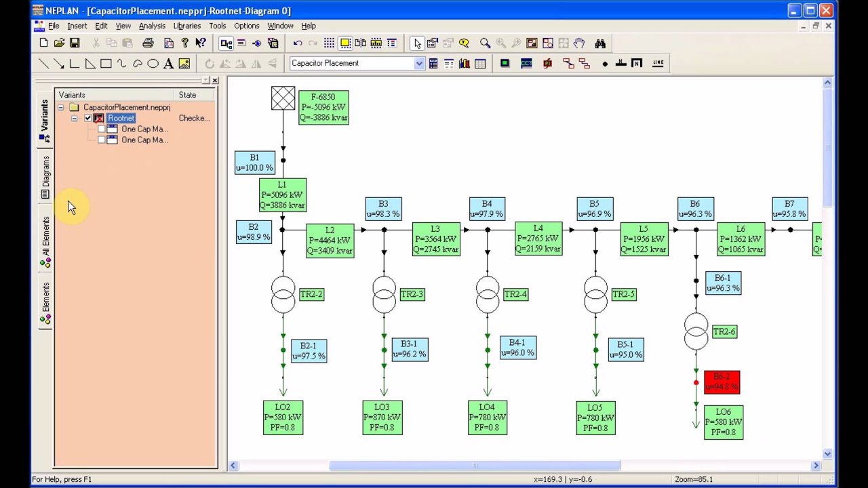This screenshot has height=488, width=868.
Task: Open the Insert menu
Action: (77, 26)
